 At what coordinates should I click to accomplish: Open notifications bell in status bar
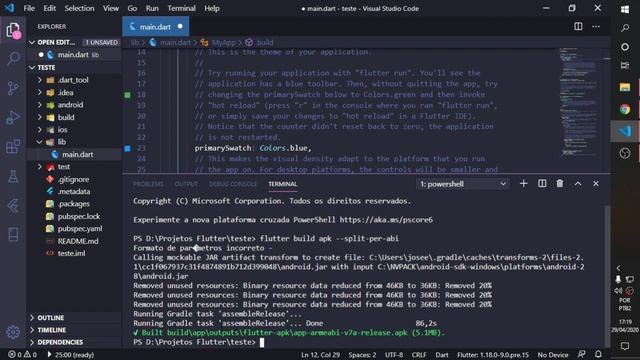[598, 354]
